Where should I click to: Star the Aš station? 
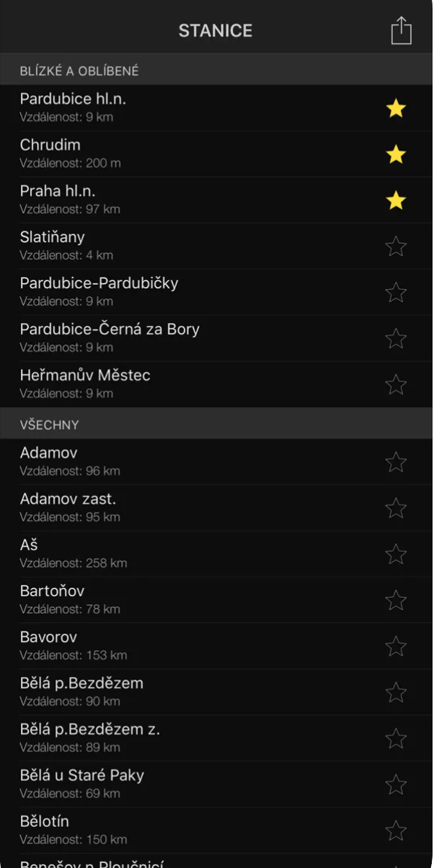[x=396, y=554]
